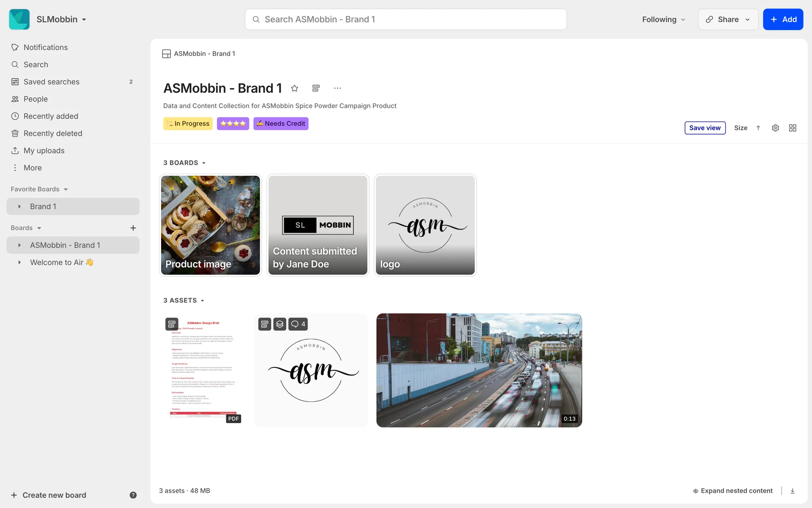Collapse the 3 BOARDS section
Viewport: 812px width, 508px height.
tap(184, 163)
